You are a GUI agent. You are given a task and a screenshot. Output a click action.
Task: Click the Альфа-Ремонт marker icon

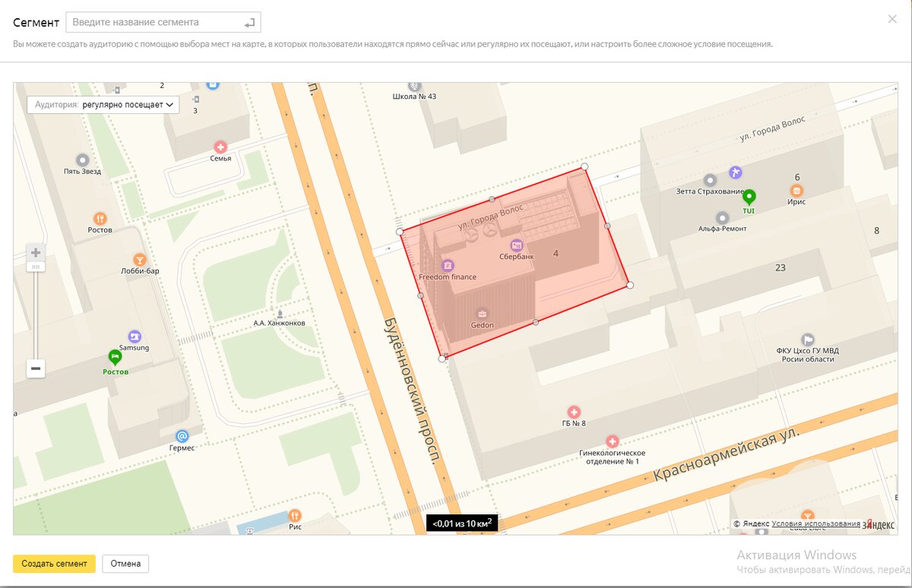pos(722,217)
